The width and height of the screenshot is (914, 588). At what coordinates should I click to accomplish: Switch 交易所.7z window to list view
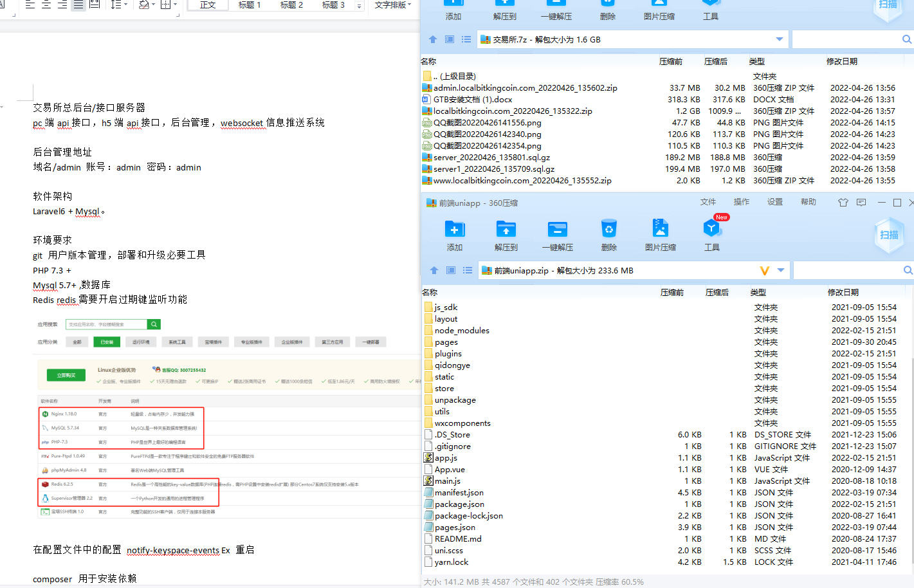point(466,40)
